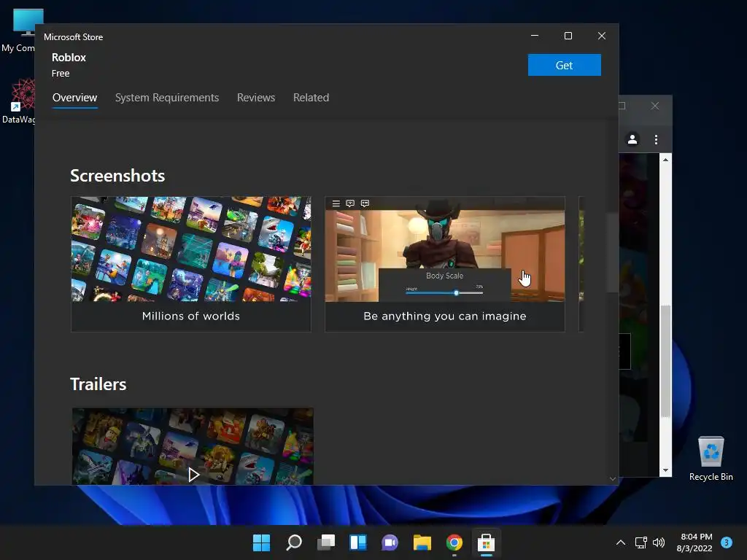This screenshot has width=747, height=560.
Task: Open the Windows Start menu
Action: click(261, 542)
